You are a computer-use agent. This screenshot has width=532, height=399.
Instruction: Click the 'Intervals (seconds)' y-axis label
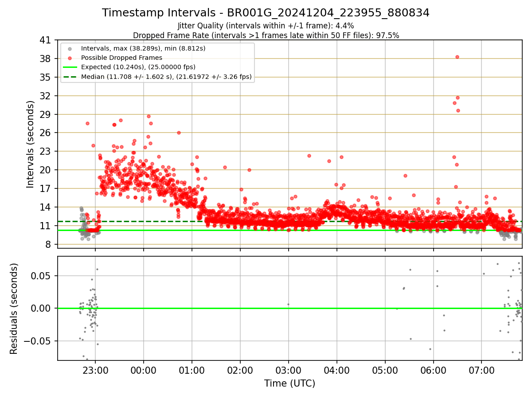(x=30, y=144)
